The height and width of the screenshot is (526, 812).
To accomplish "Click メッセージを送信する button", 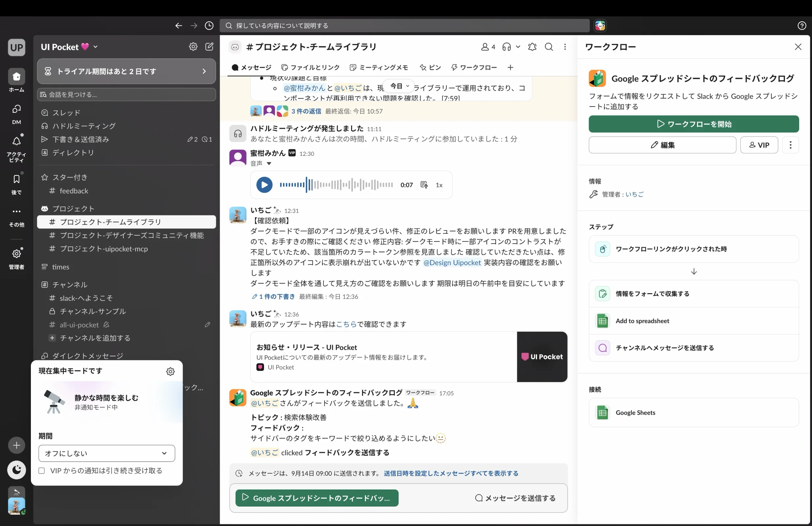I will tap(515, 498).
